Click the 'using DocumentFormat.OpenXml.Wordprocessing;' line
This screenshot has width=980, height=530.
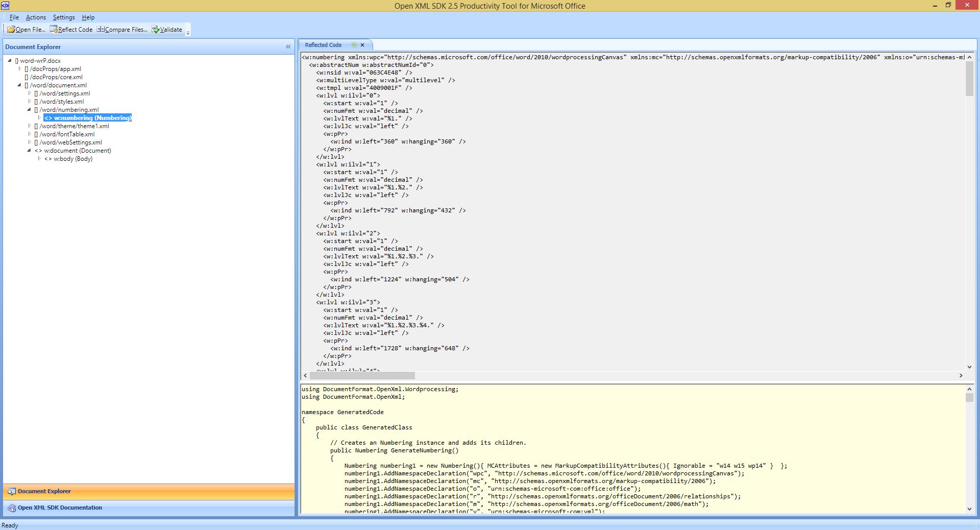click(x=380, y=389)
